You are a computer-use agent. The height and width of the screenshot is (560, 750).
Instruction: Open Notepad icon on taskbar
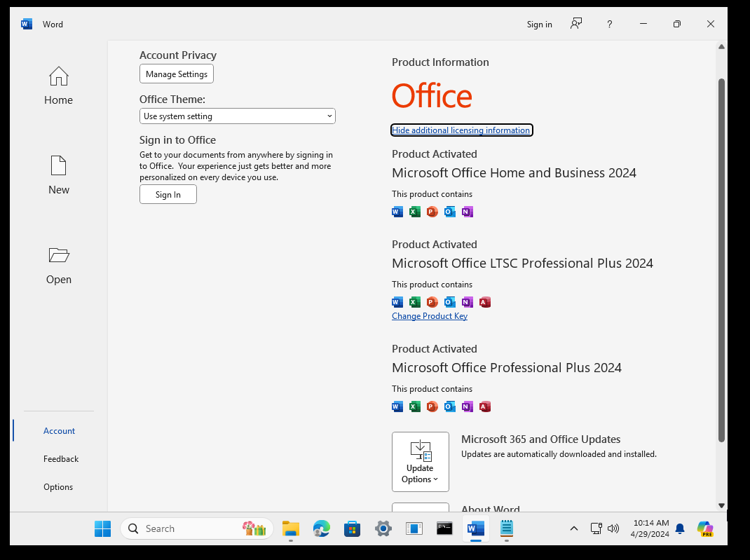click(507, 528)
